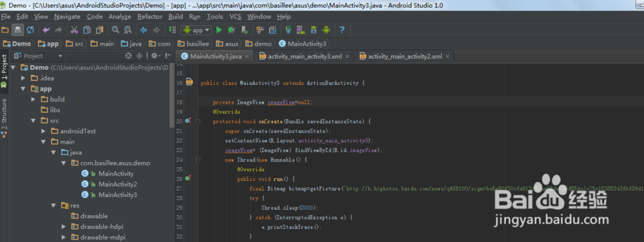Expand the build folder node
Image resolution: width=644 pixels, height=242 pixels.
[33, 99]
